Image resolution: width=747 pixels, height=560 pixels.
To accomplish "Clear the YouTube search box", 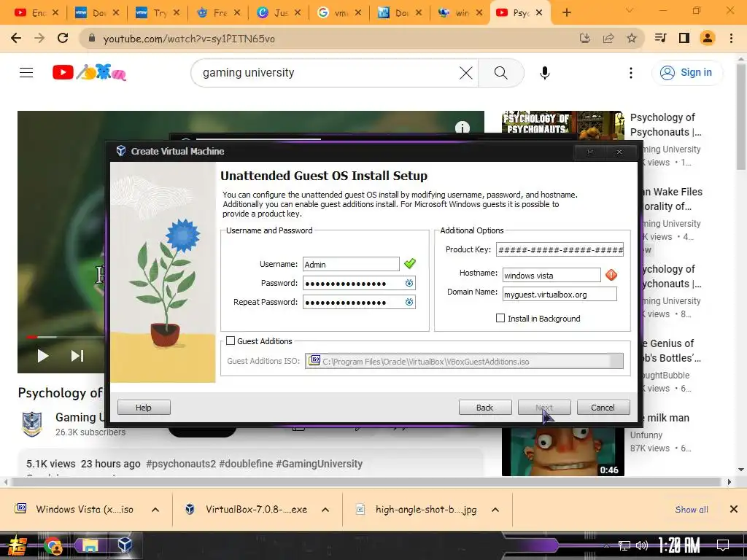I will point(465,73).
